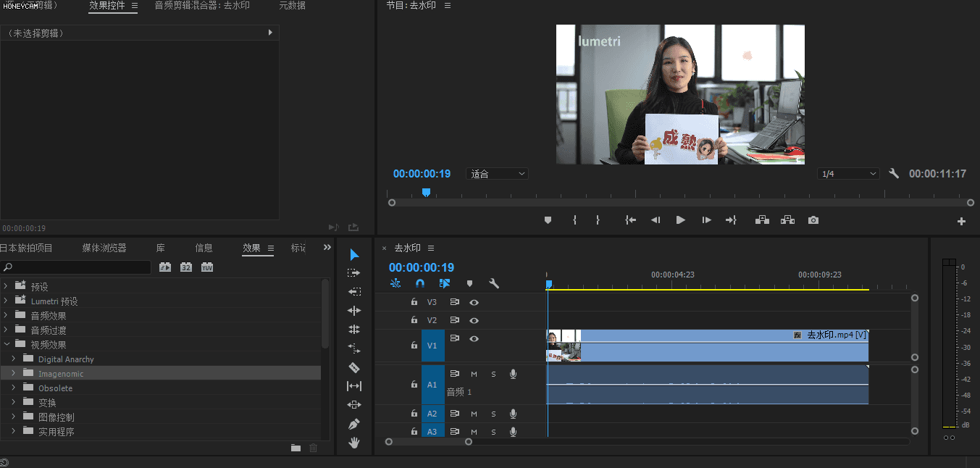The width and height of the screenshot is (980, 468).
Task: Select the Razor tool in toolbar
Action: (354, 367)
